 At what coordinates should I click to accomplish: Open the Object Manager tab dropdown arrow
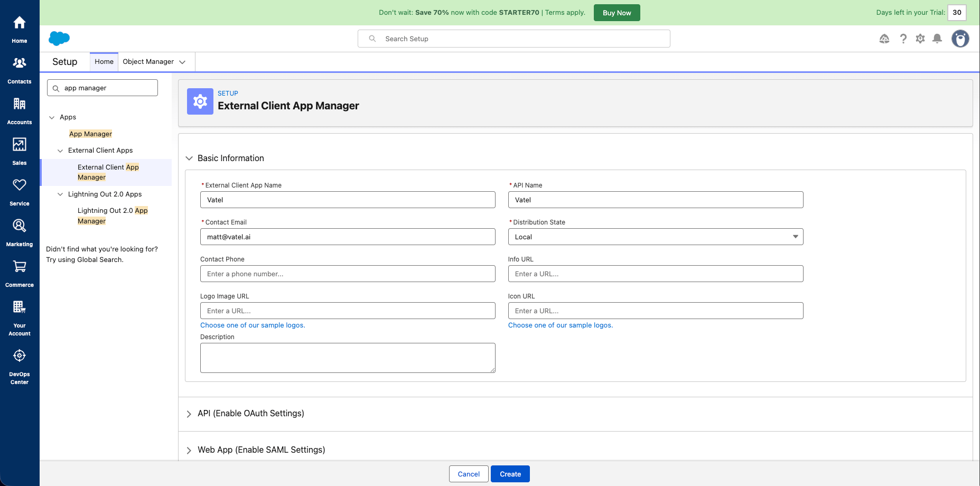point(182,62)
